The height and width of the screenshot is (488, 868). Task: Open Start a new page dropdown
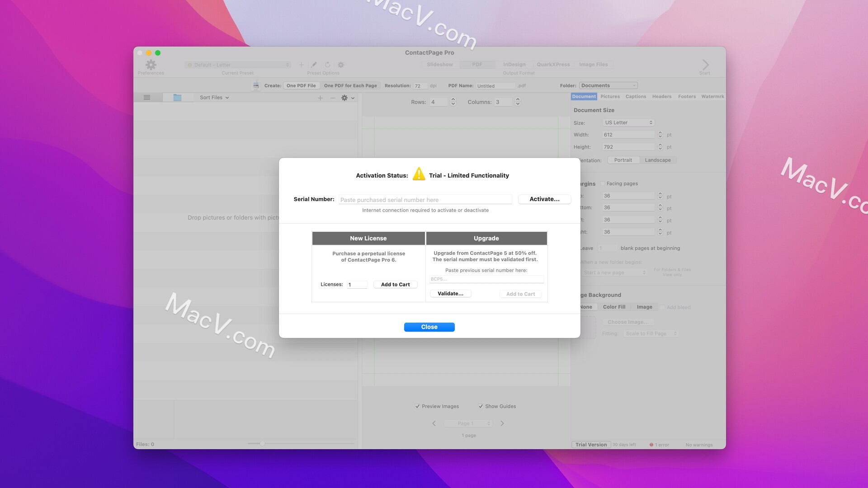[x=614, y=272]
